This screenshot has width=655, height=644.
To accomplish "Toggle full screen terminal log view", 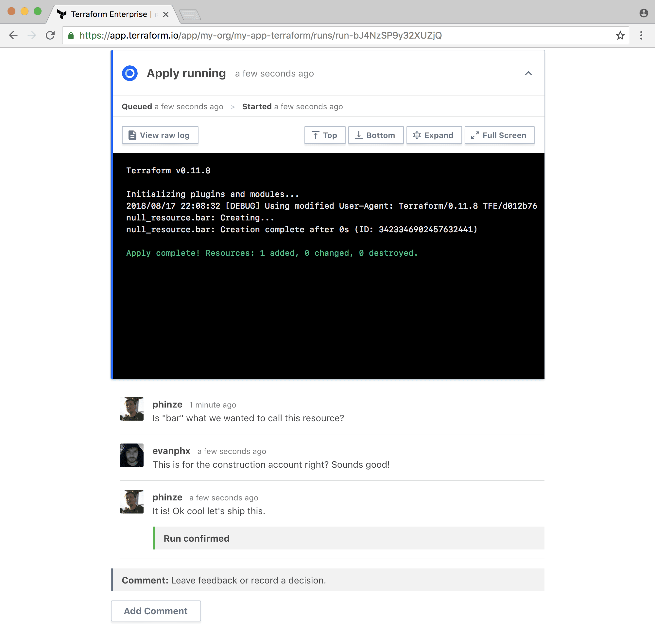I will [x=499, y=135].
